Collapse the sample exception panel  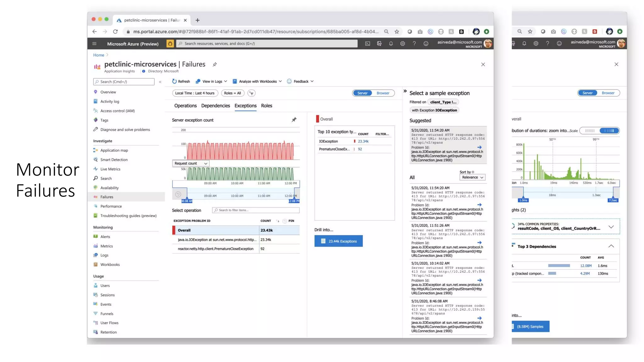click(x=405, y=91)
